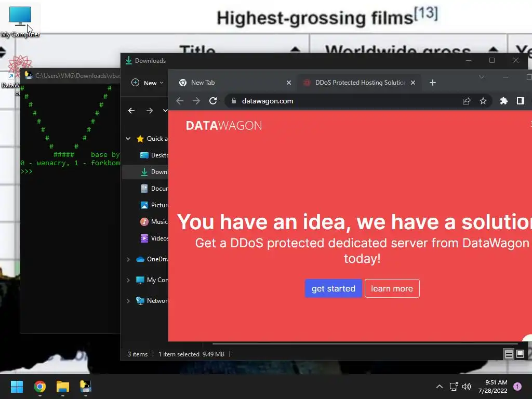Switch to DDoS Protected Hosting Solution tab

(x=360, y=83)
